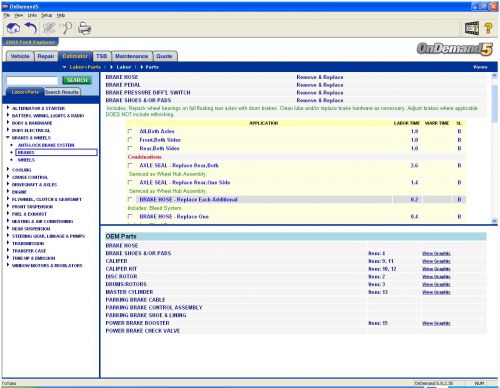The width and height of the screenshot is (500, 388).
Task: Click the magnifying glass Find icon
Action: point(67,28)
